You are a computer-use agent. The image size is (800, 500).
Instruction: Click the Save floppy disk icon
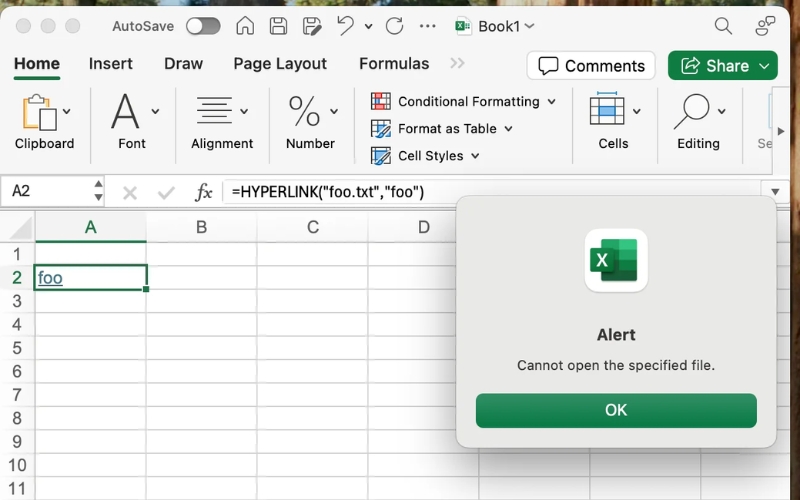pos(278,26)
